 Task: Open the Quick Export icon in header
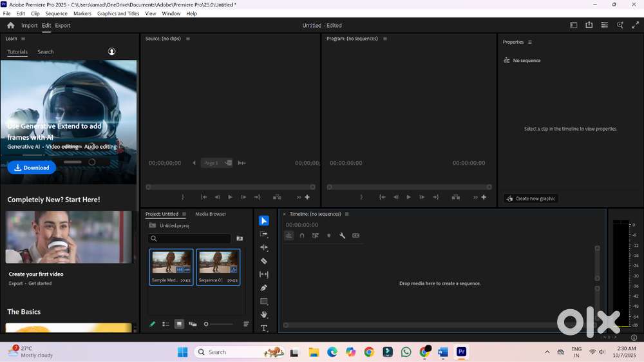click(589, 25)
